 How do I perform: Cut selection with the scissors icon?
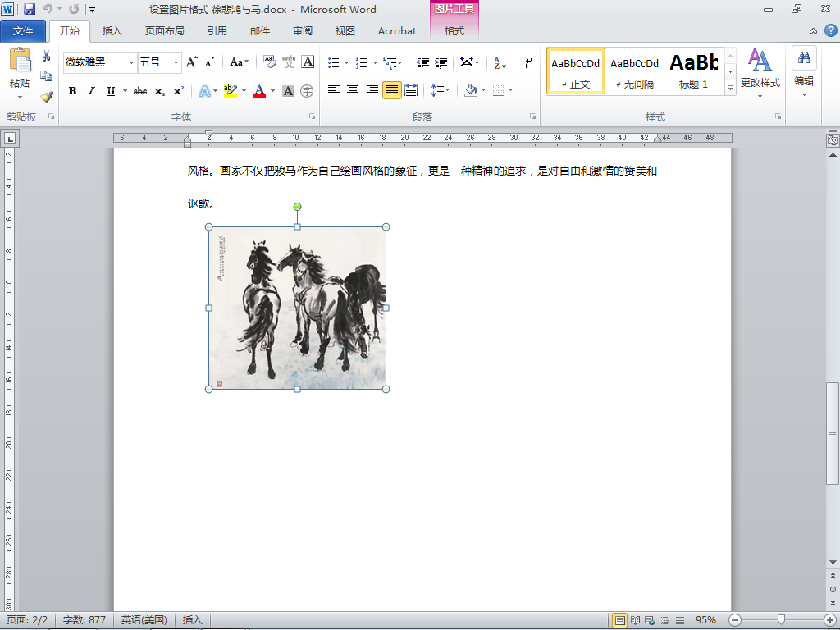[x=47, y=56]
